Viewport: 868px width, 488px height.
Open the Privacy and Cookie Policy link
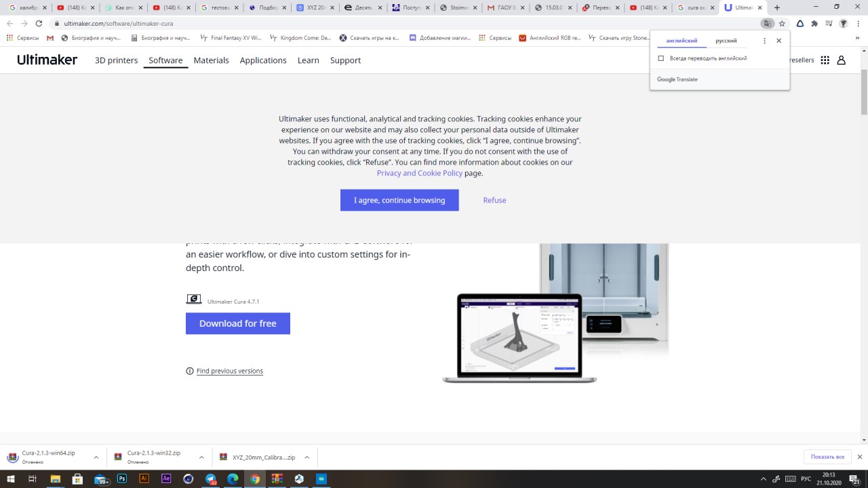[420, 173]
